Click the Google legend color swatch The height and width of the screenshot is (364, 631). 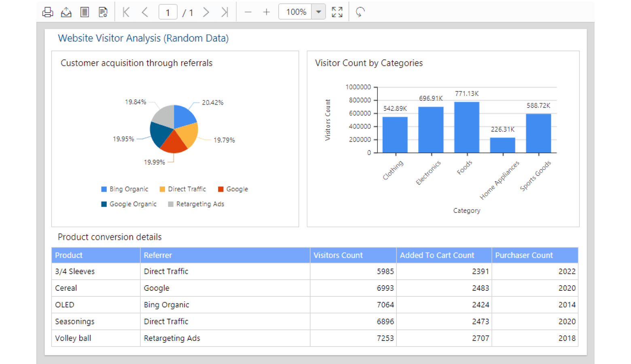click(x=221, y=189)
